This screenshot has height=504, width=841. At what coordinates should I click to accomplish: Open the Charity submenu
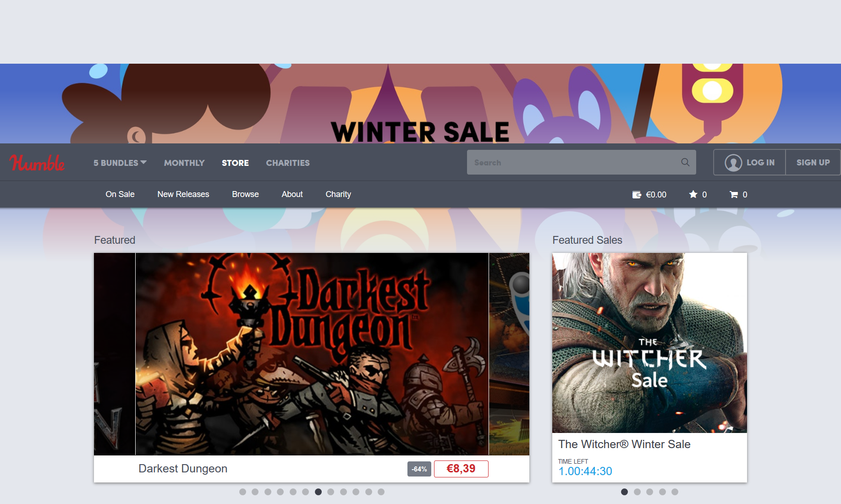[x=338, y=194]
